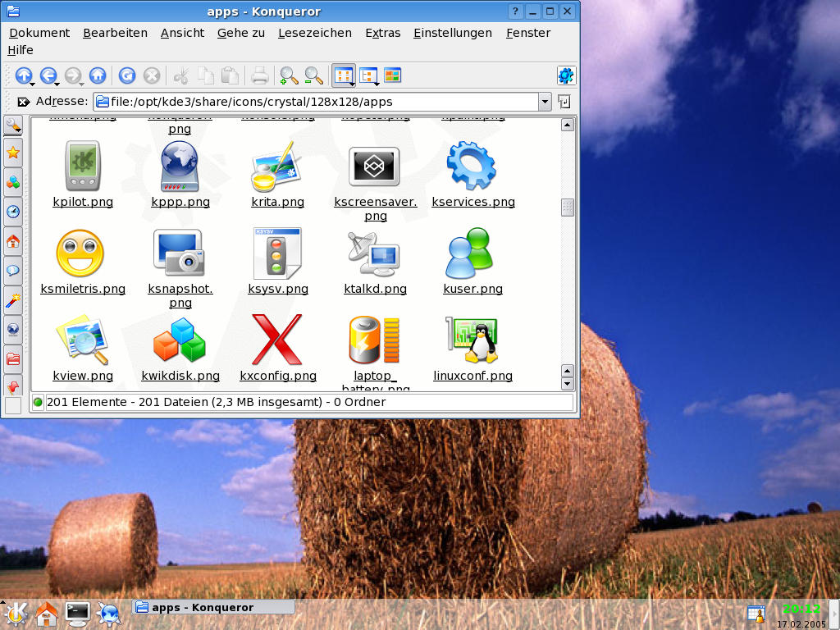840x630 pixels.
Task: Select the krita.png file
Action: (x=277, y=174)
